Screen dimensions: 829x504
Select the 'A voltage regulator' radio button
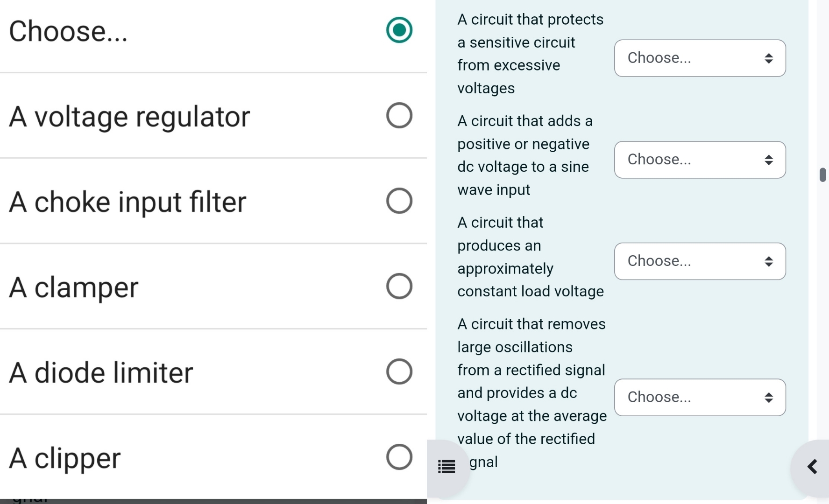398,116
